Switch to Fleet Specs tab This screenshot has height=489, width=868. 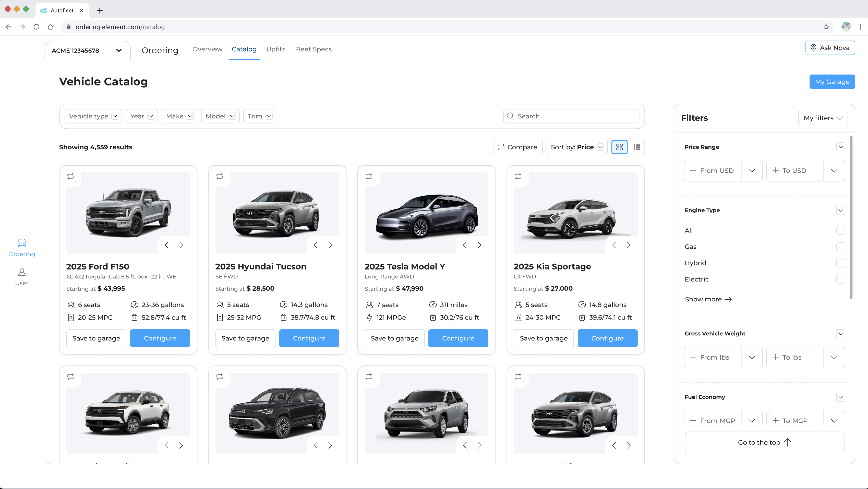click(313, 49)
